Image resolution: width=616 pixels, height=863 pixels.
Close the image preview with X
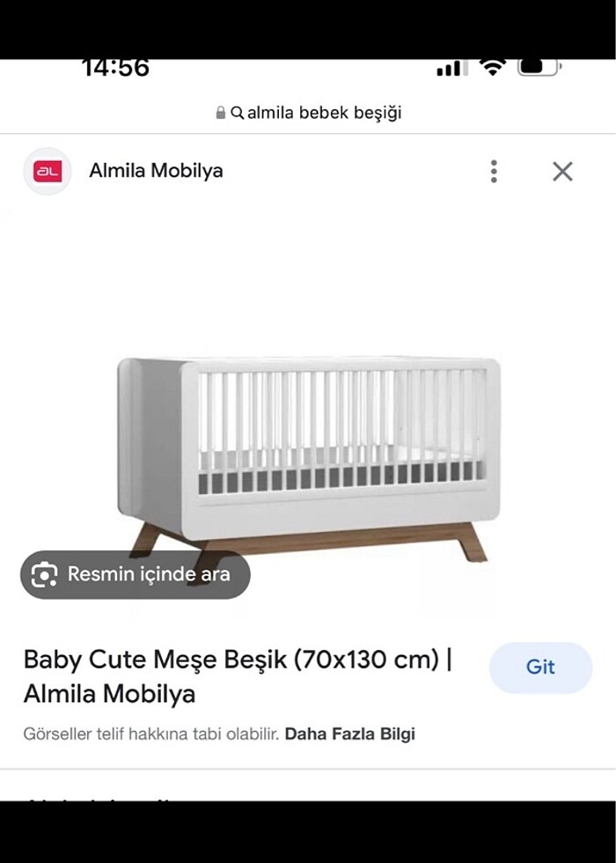(x=562, y=171)
